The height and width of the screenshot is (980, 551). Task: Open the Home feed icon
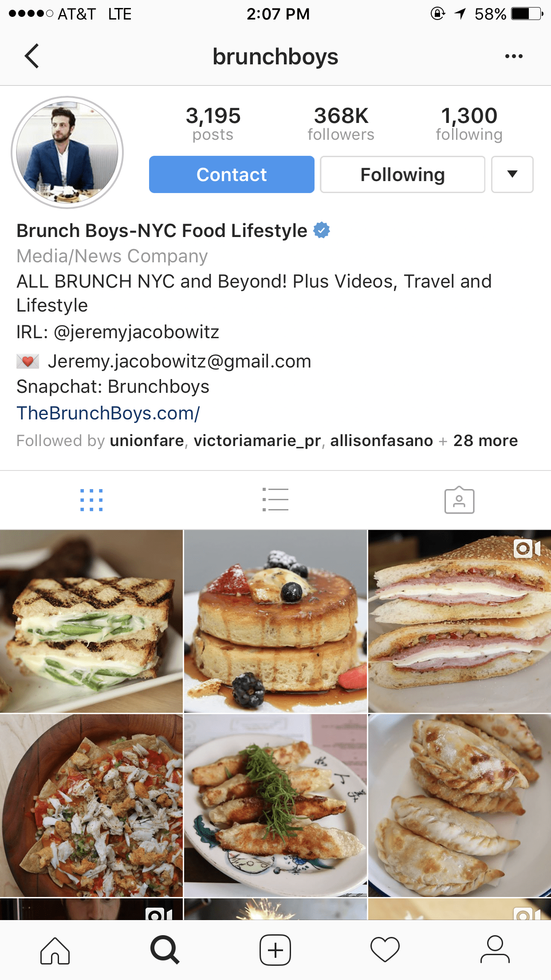pos(55,950)
